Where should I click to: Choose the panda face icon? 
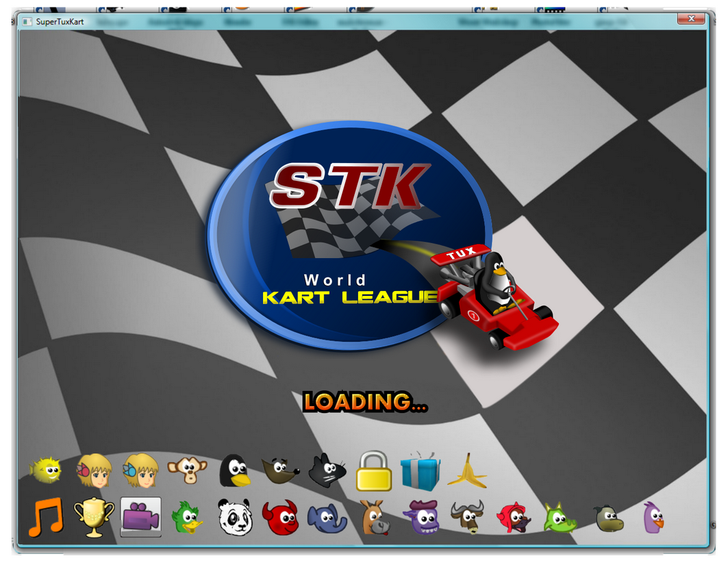(x=235, y=517)
